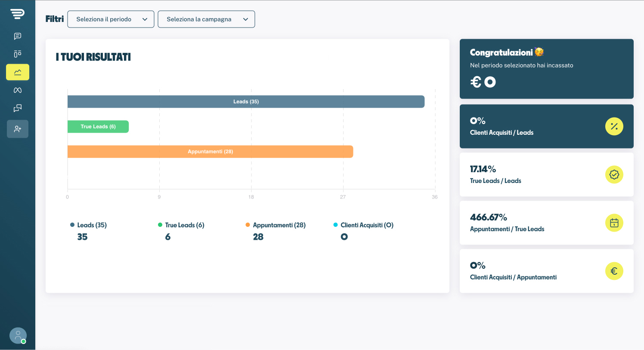Click the large 0 clienti acquisiti count
Image resolution: width=644 pixels, height=350 pixels.
click(344, 237)
